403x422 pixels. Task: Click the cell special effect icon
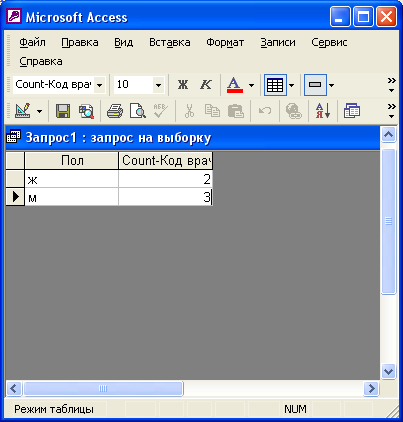pyautogui.click(x=315, y=85)
